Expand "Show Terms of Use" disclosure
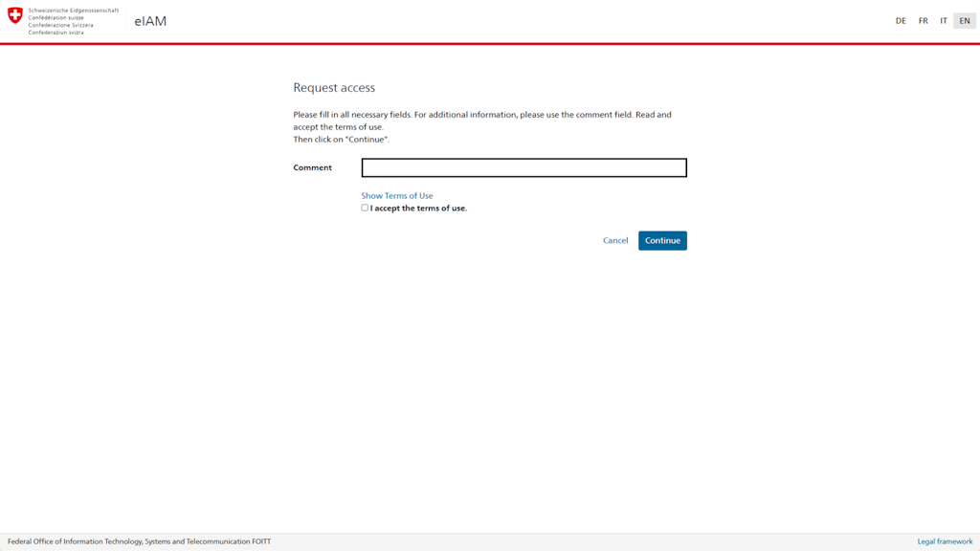Screen dimensions: 980x551 point(396,195)
